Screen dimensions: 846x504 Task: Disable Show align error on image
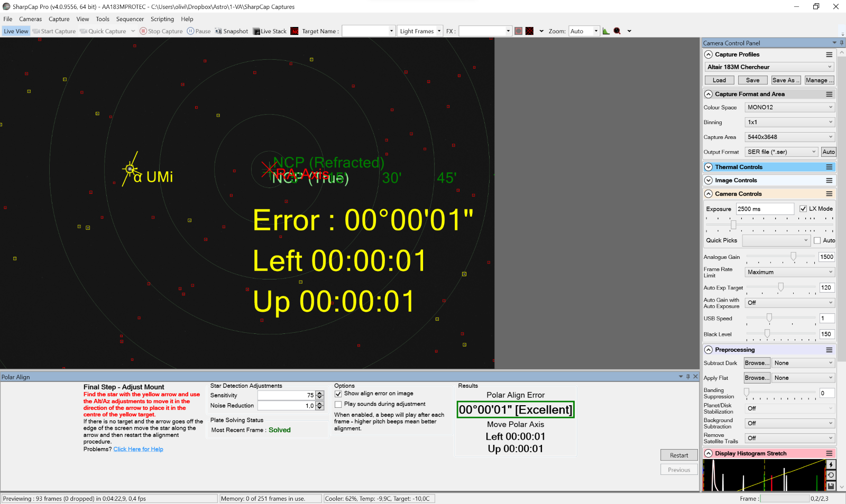point(338,394)
